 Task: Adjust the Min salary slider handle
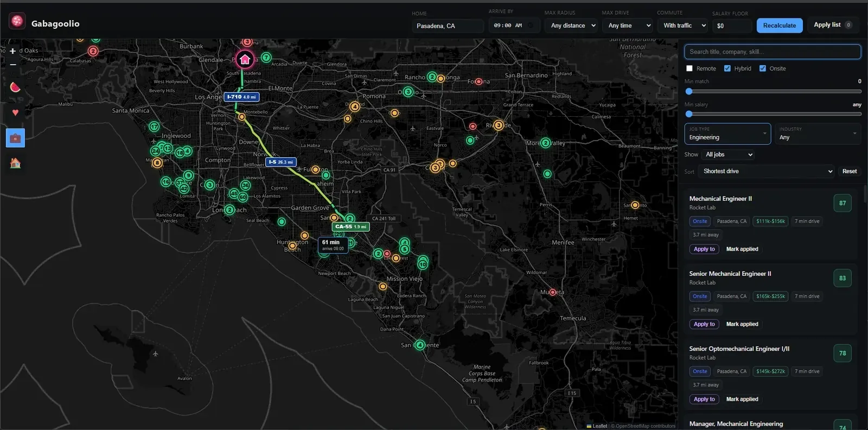click(689, 114)
